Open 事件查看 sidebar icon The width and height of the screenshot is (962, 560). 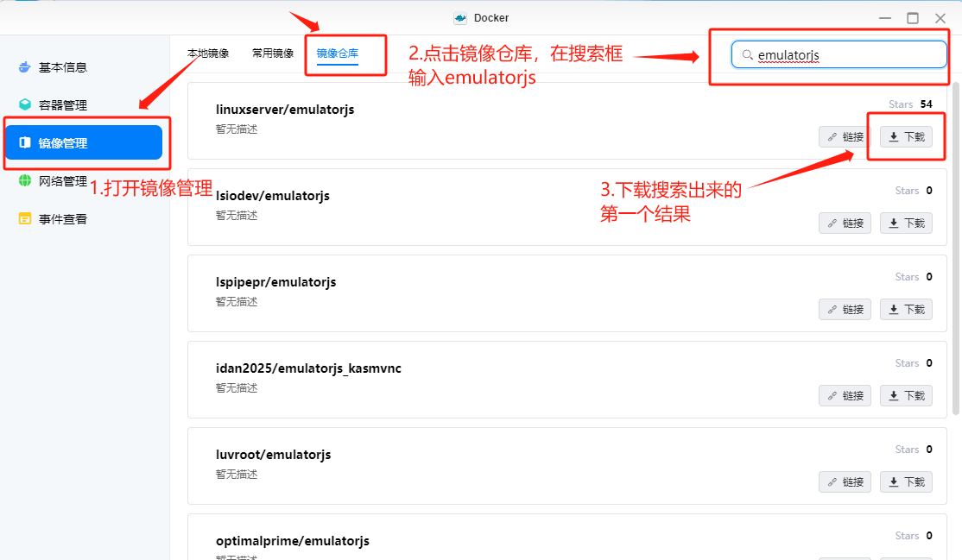tap(24, 218)
